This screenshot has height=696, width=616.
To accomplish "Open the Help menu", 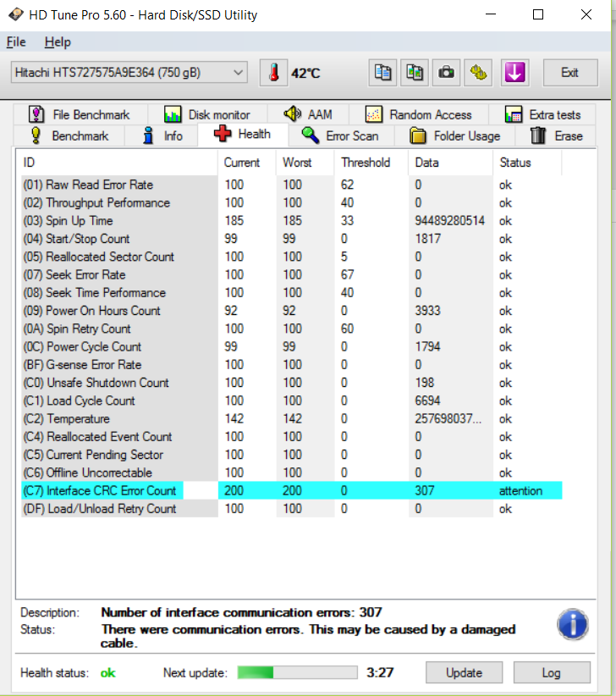I will pyautogui.click(x=58, y=42).
